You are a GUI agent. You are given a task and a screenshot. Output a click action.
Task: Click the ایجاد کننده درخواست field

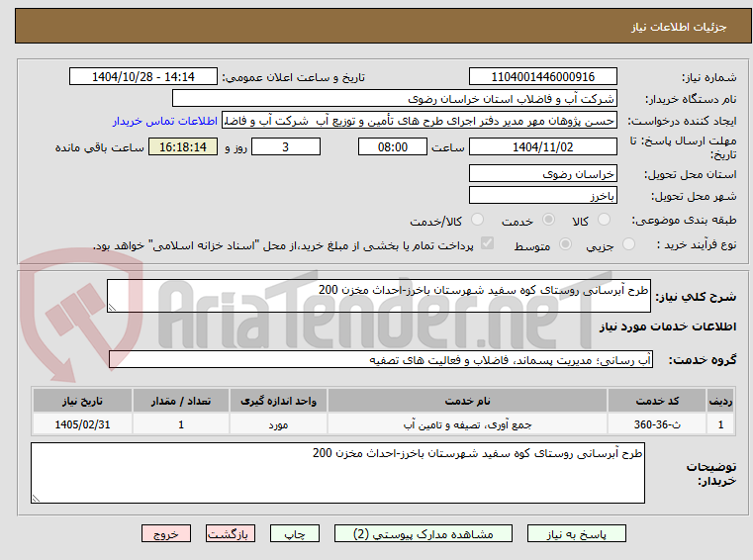coord(419,121)
